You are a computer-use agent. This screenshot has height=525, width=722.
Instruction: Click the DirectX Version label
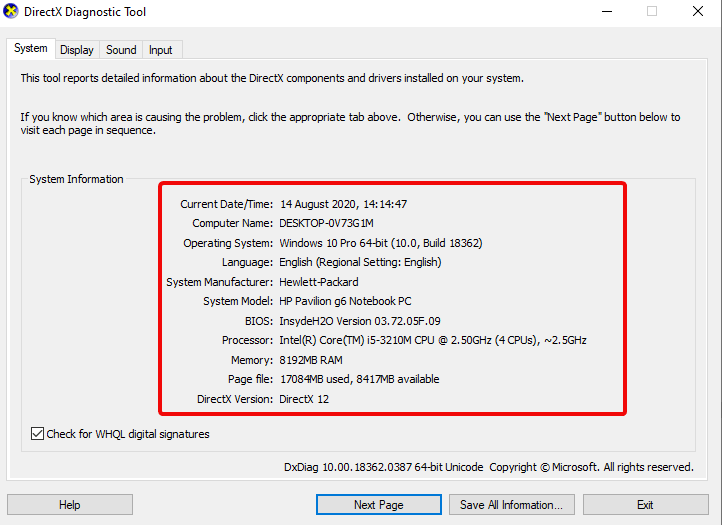[x=235, y=399]
